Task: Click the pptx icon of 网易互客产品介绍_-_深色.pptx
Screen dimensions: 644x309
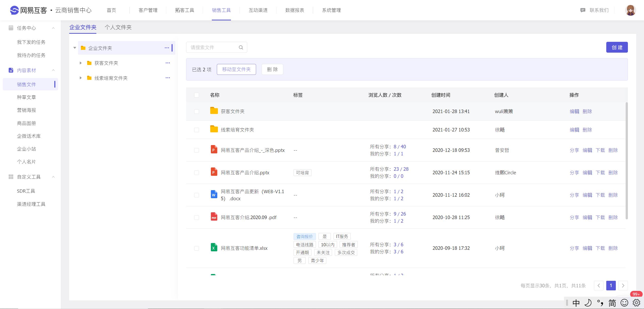Action: click(x=214, y=150)
